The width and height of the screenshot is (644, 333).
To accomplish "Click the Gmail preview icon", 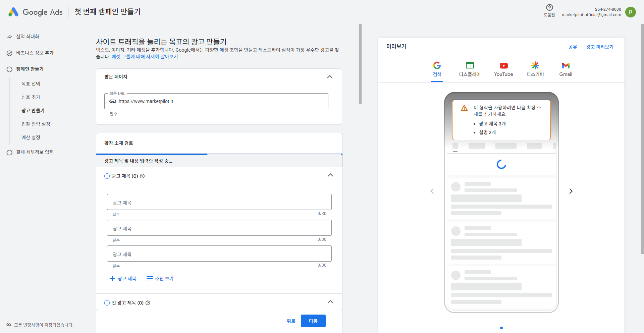I will click(566, 65).
